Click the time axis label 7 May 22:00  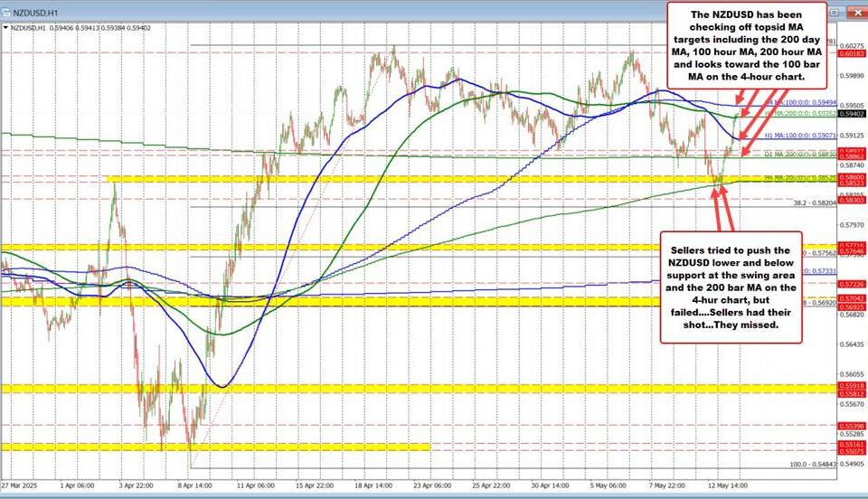pyautogui.click(x=667, y=485)
